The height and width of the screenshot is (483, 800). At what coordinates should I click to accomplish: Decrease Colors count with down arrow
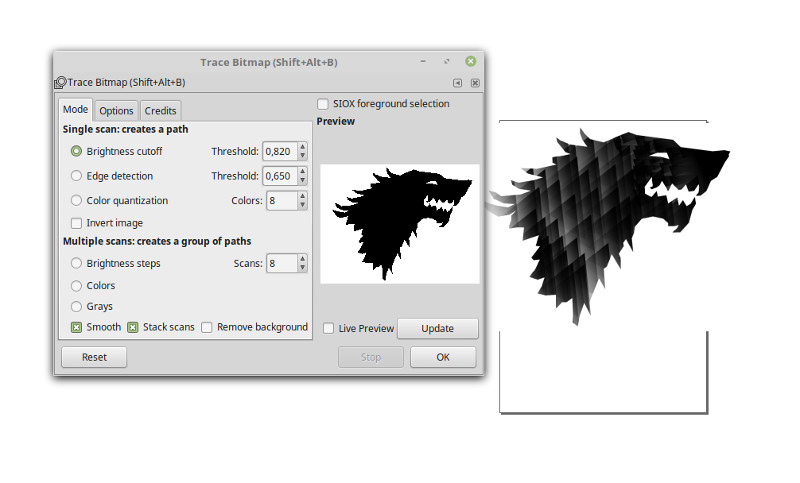pyautogui.click(x=303, y=204)
